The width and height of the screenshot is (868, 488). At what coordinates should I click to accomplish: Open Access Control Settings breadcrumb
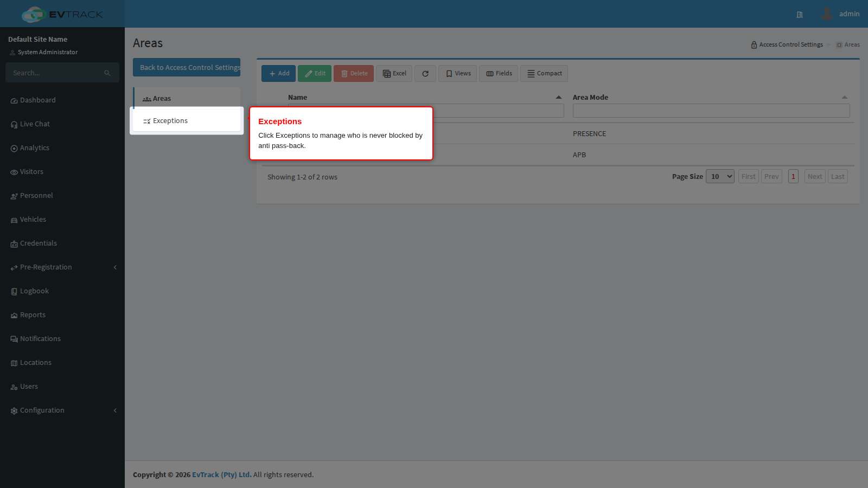coord(787,44)
